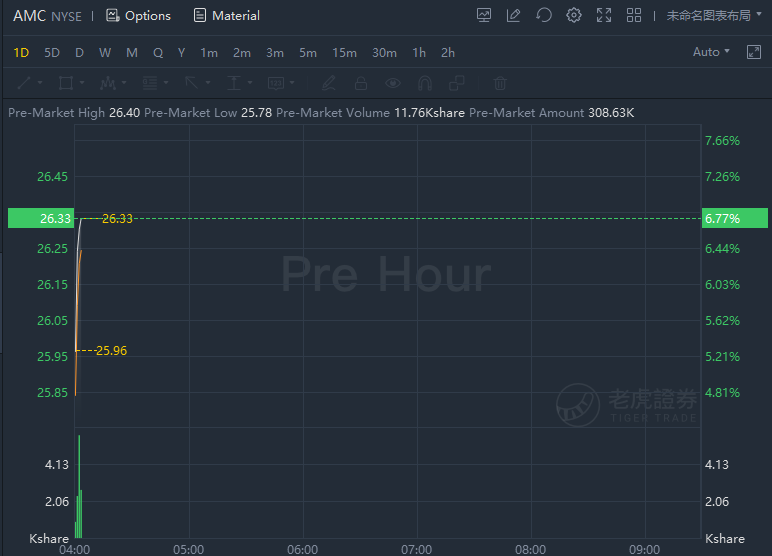The width and height of the screenshot is (772, 556).
Task: Open the Options page
Action: (x=138, y=16)
